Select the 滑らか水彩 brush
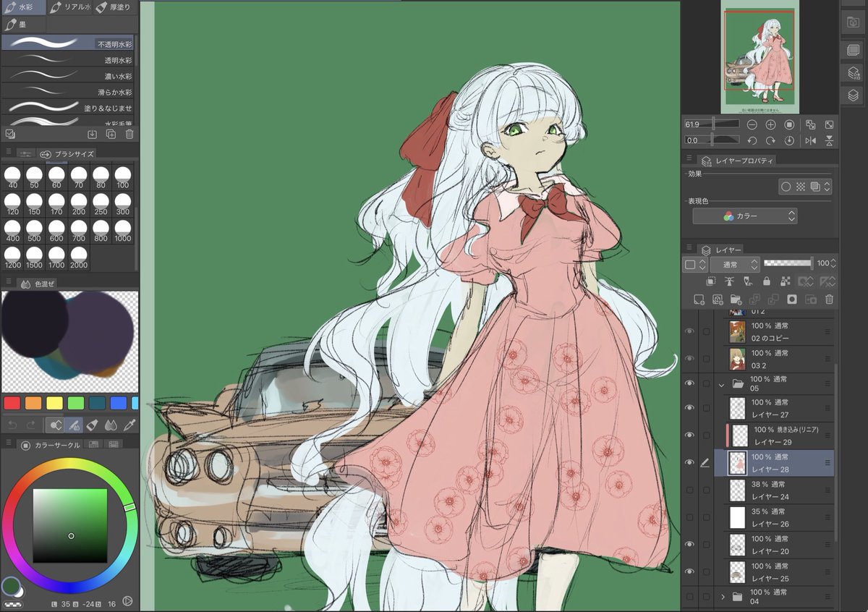Viewport: 868px width, 612px height. [69, 92]
